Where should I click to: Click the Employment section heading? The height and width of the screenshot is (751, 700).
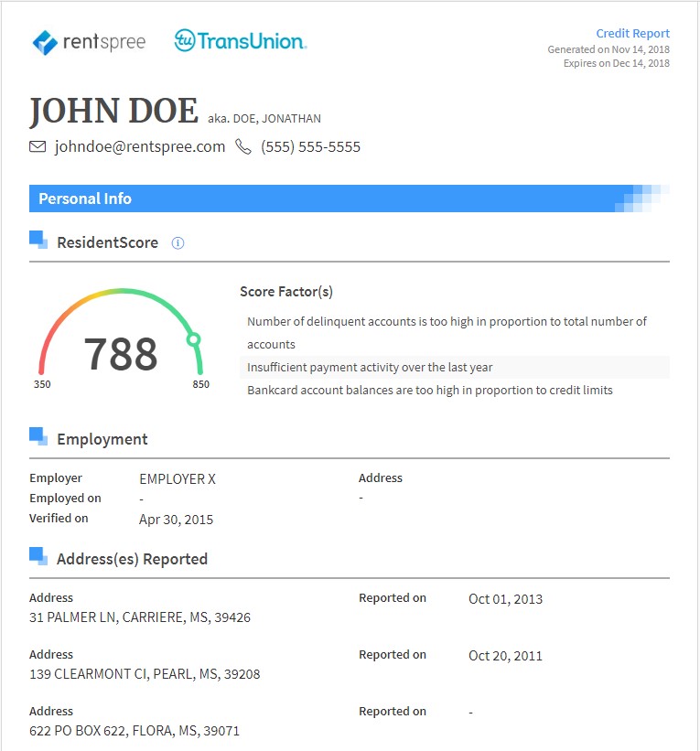(102, 439)
